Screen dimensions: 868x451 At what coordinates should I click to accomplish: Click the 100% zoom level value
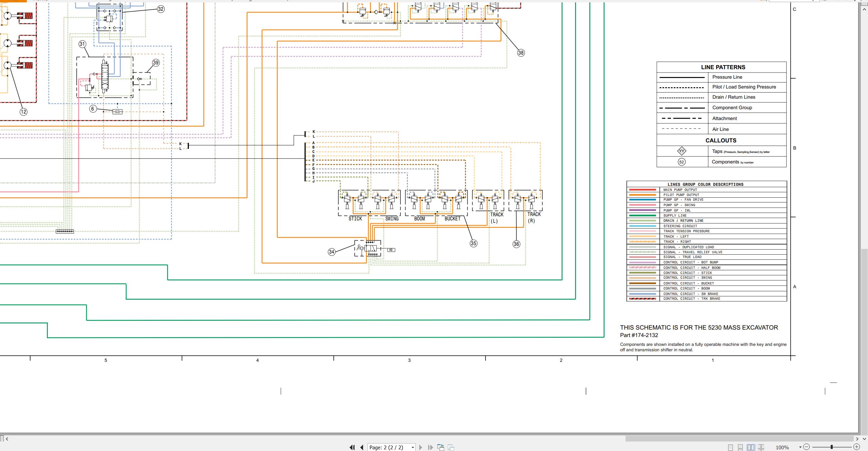pos(782,448)
